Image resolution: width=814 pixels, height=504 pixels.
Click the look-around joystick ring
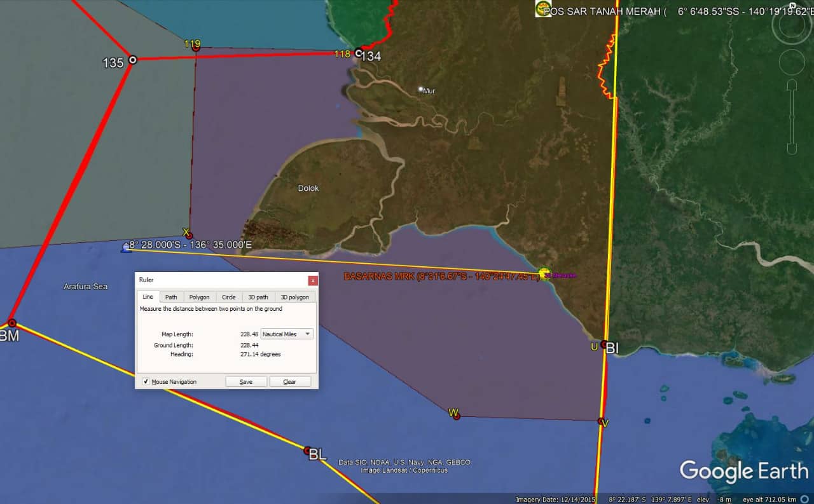click(791, 25)
